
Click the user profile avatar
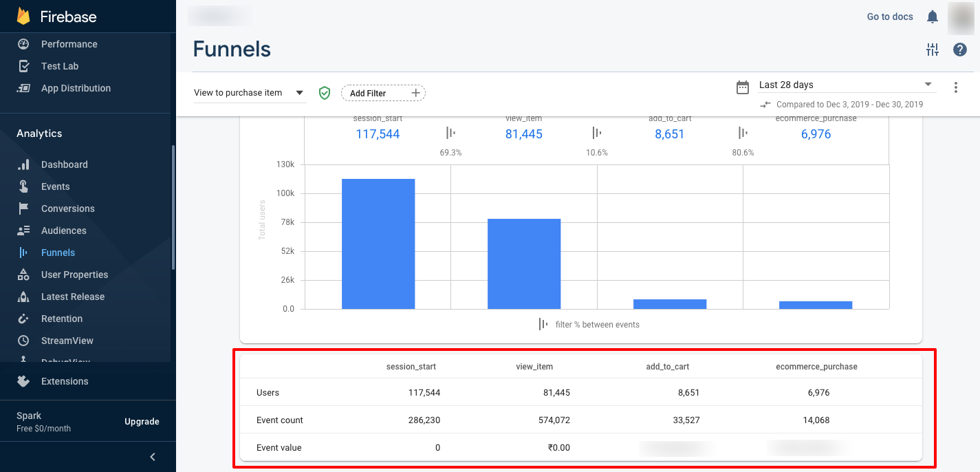click(961, 18)
